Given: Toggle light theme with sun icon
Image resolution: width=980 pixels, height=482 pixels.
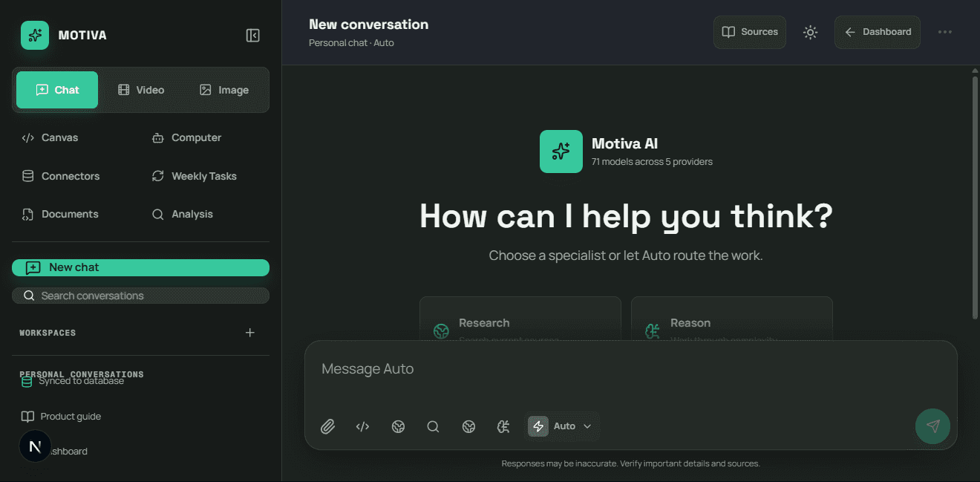Looking at the screenshot, I should (x=810, y=32).
